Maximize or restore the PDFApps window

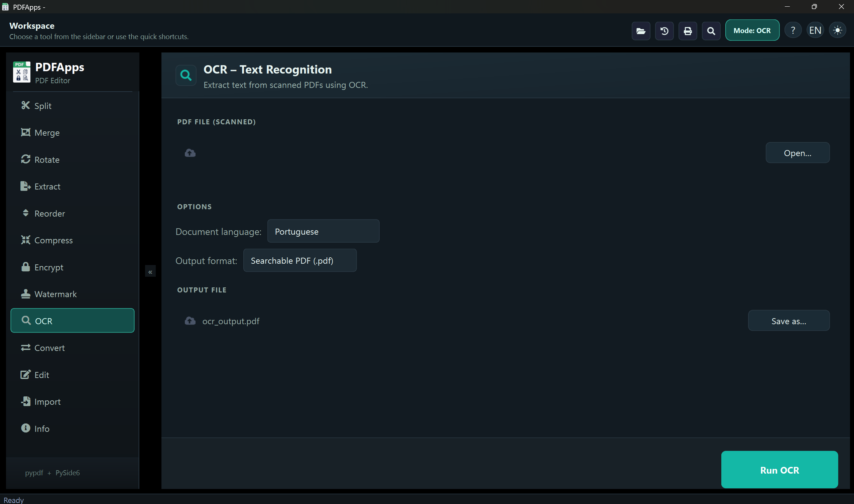pyautogui.click(x=814, y=7)
